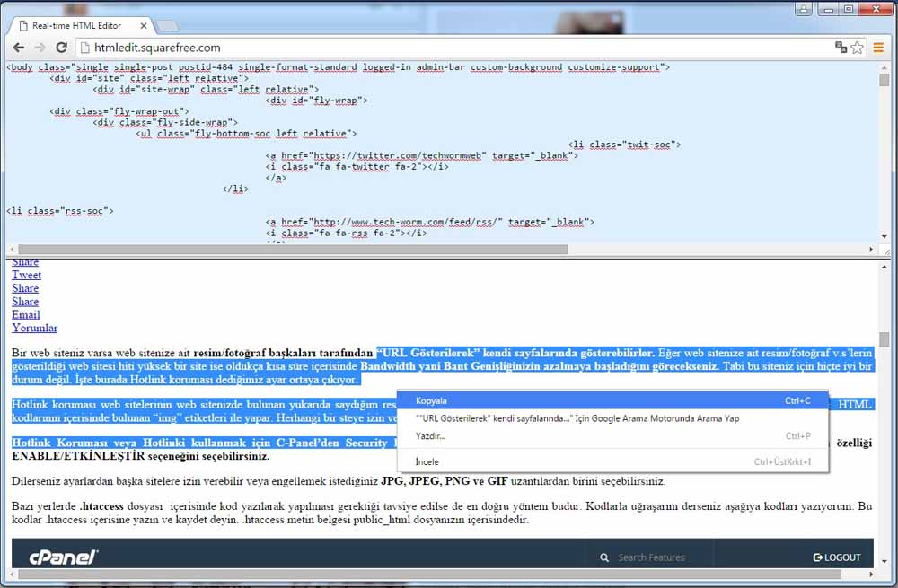Bookmark this page with the star icon

[x=858, y=48]
